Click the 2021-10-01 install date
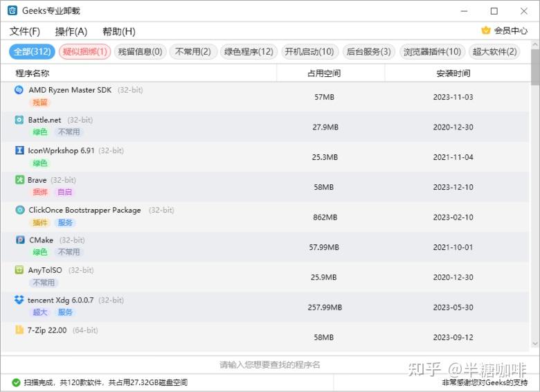540x392 pixels. [x=453, y=247]
